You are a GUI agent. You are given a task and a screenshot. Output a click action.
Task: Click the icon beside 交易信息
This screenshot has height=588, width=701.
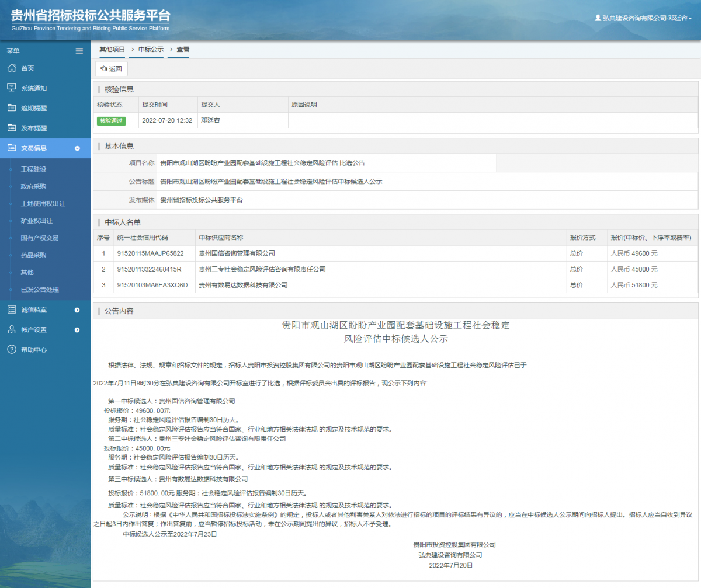pos(12,148)
